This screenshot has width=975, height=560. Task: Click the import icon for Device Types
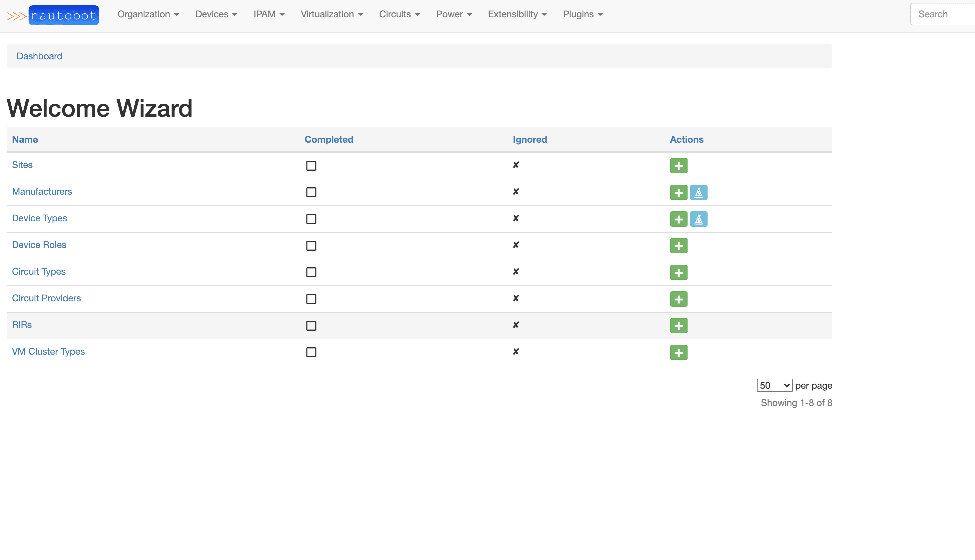699,219
